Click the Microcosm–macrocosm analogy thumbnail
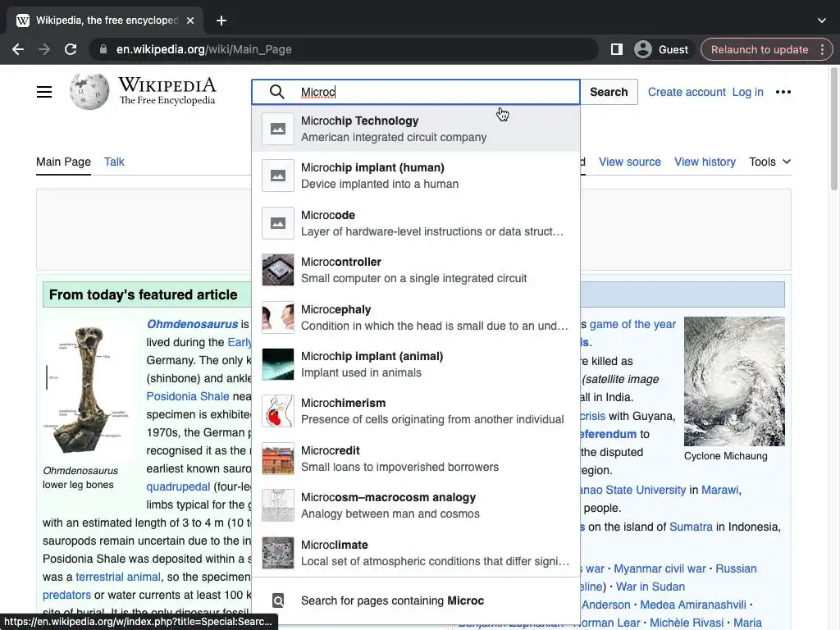This screenshot has width=840, height=630. pos(277,505)
